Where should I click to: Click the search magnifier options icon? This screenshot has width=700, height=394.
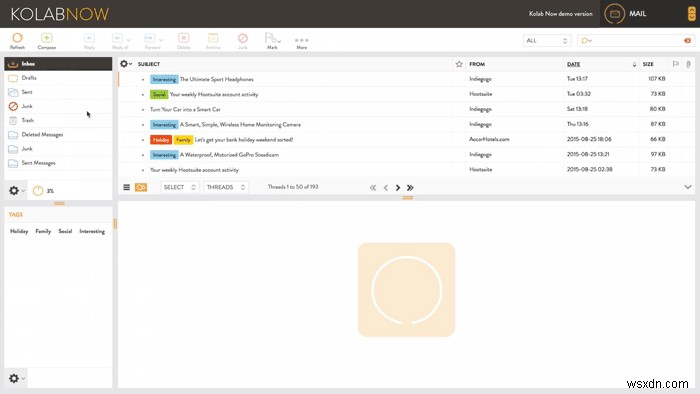[x=585, y=41]
